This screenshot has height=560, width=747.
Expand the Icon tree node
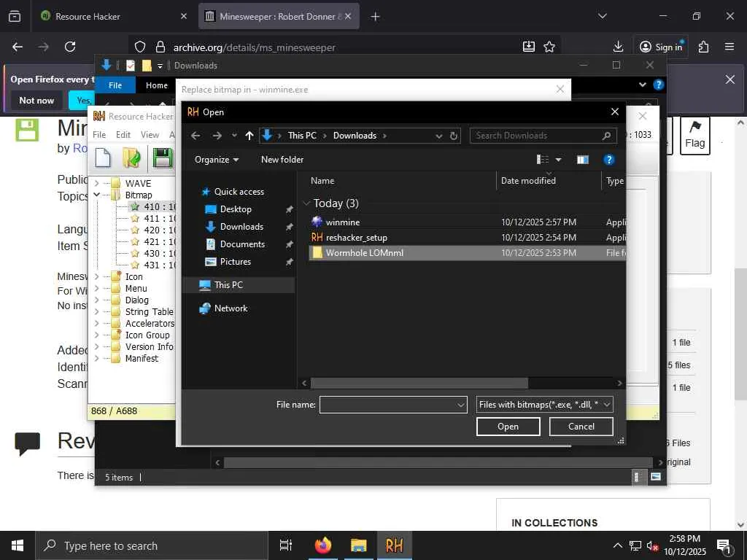click(x=97, y=276)
